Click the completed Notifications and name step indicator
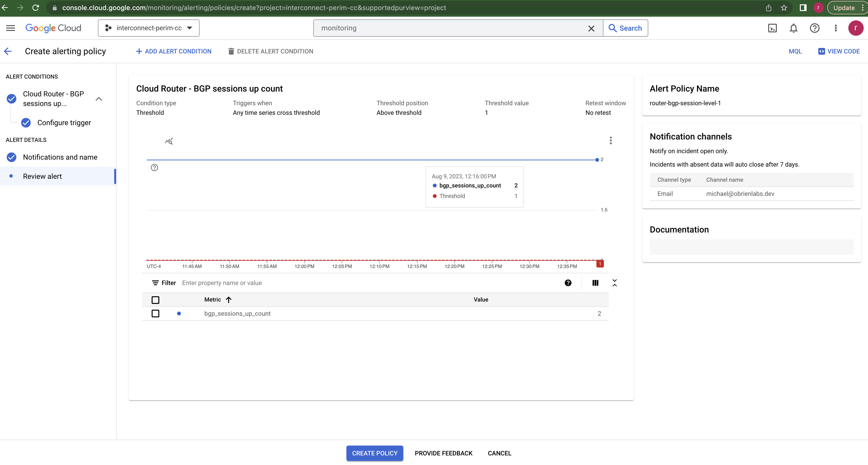This screenshot has height=465, width=868. pos(11,157)
